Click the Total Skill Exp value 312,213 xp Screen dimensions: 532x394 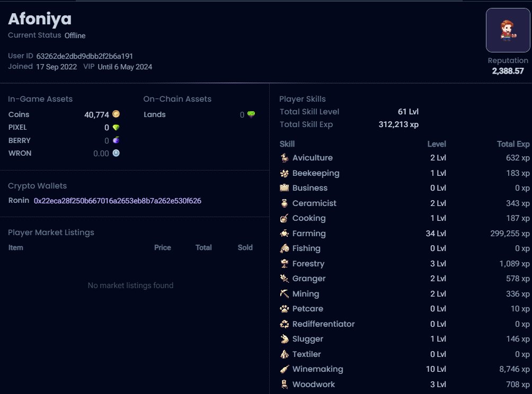point(398,124)
